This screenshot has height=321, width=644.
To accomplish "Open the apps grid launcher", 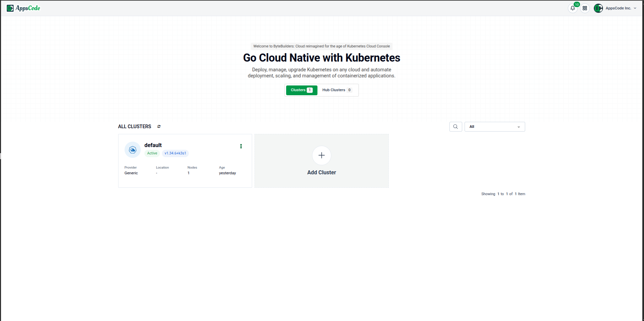I will [585, 8].
